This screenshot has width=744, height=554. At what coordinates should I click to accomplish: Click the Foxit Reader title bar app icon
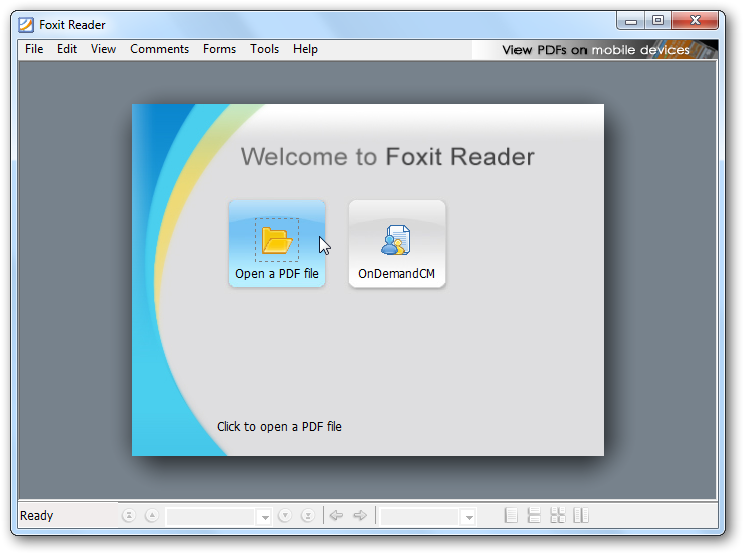(26, 25)
